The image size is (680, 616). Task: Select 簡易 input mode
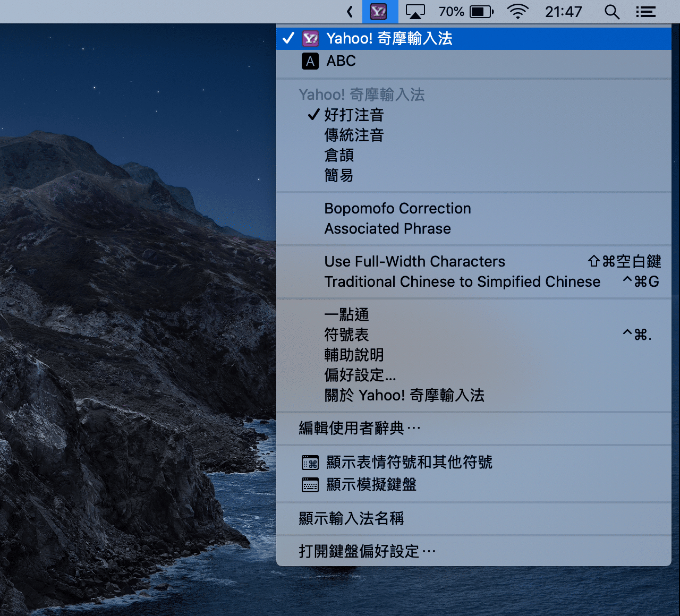coord(474,175)
